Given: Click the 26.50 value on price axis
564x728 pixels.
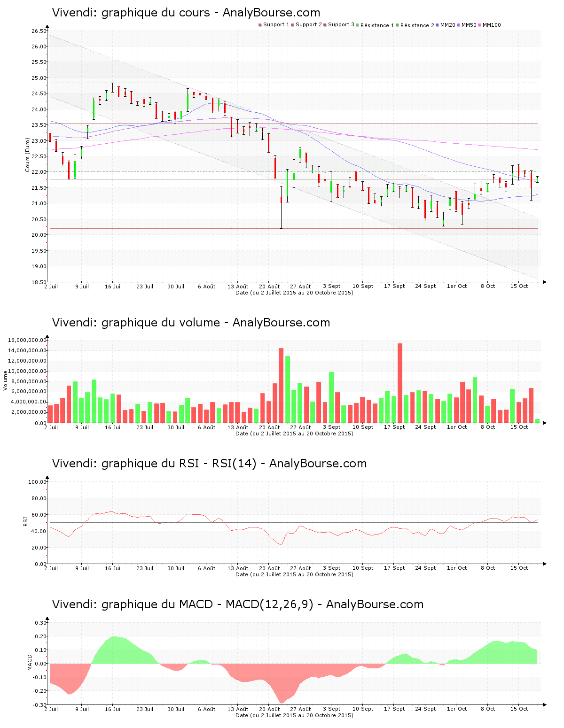Looking at the screenshot, I should tap(39, 31).
